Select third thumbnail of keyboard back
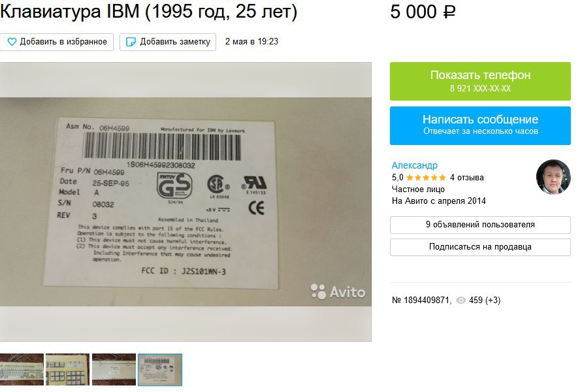582x392 pixels. pos(114,369)
